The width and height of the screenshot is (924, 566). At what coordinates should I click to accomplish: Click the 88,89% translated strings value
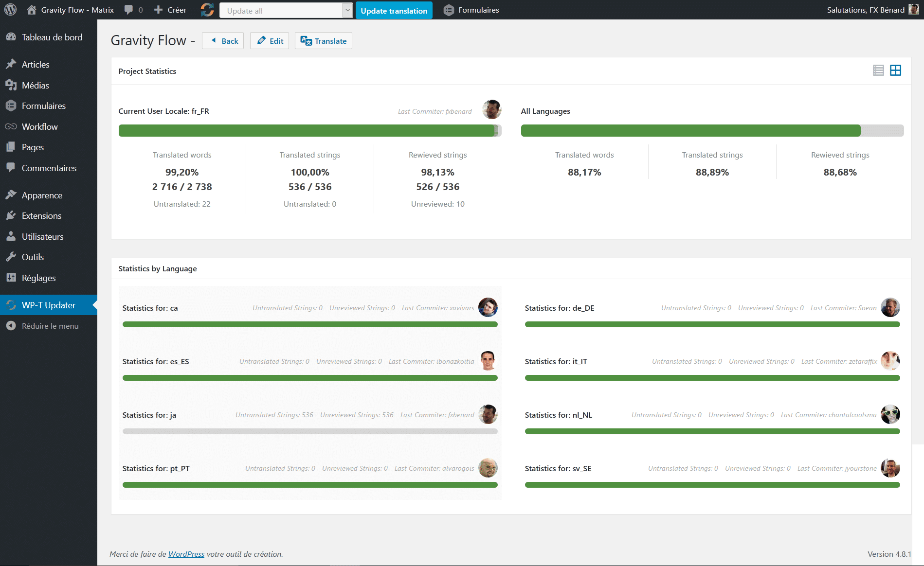(712, 172)
